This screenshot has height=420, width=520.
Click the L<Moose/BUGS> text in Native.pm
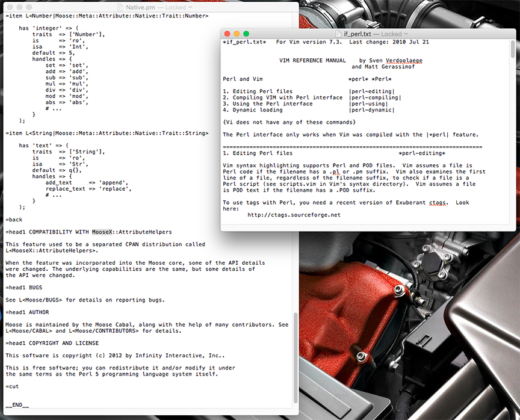(40, 300)
